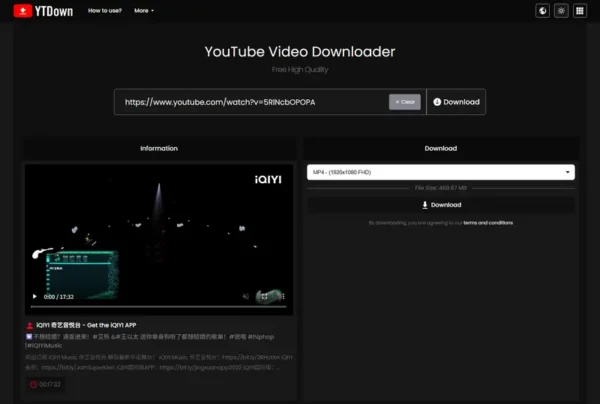Viewport: 600px width, 404px height.
Task: Open the terms and conditions link
Action: [x=488, y=223]
